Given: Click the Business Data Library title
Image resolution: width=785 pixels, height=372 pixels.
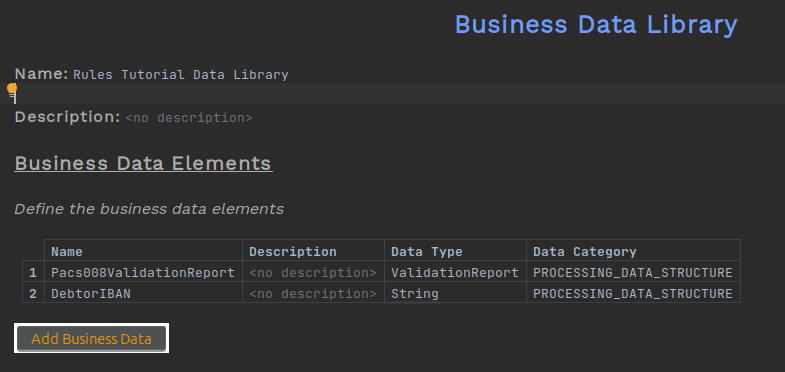Looking at the screenshot, I should 596,24.
